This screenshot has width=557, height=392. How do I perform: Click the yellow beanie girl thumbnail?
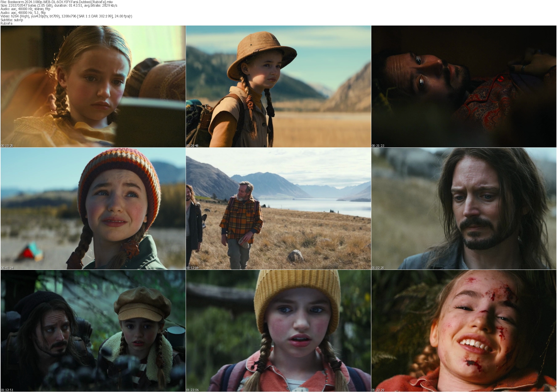278,331
